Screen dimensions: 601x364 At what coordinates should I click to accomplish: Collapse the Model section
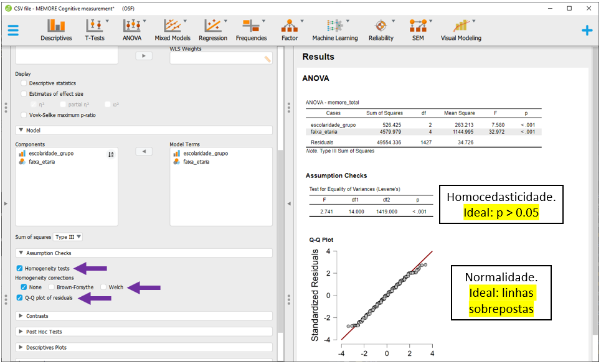tap(144, 130)
